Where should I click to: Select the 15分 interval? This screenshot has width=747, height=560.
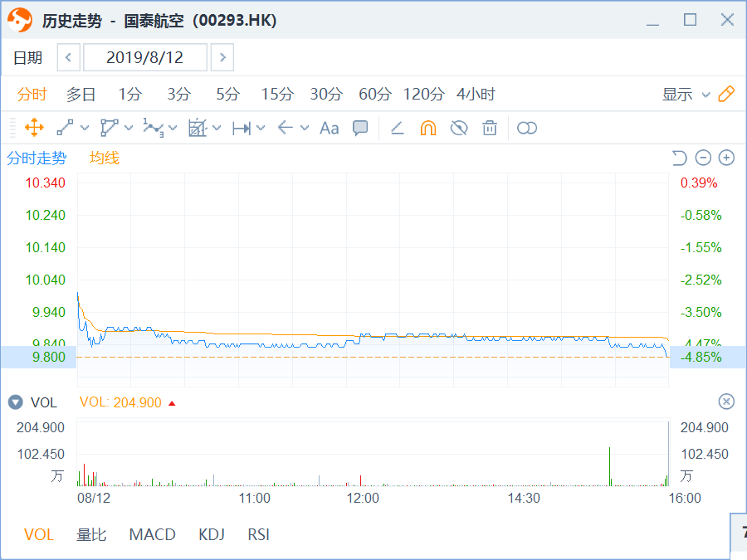(277, 95)
